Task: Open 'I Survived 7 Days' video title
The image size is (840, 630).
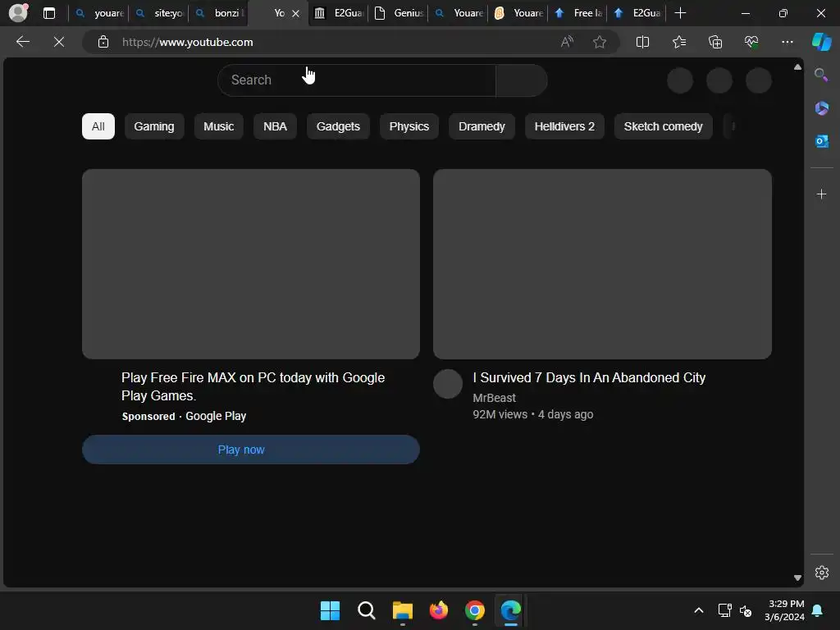Action: [x=589, y=377]
